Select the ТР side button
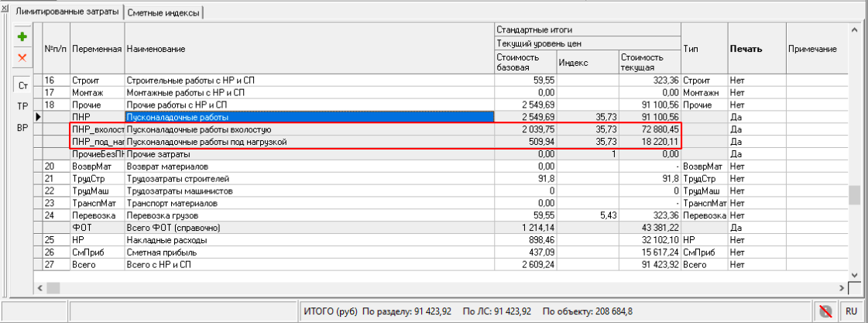868x323 pixels. (22, 105)
